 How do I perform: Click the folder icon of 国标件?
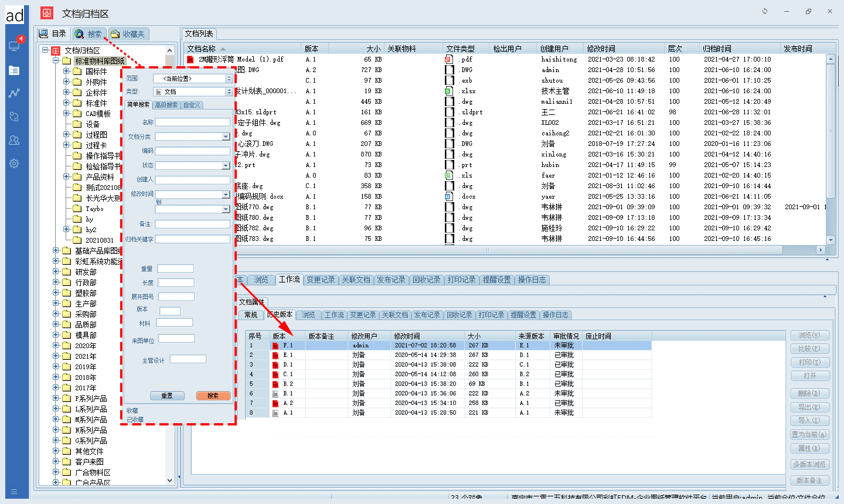[77, 71]
